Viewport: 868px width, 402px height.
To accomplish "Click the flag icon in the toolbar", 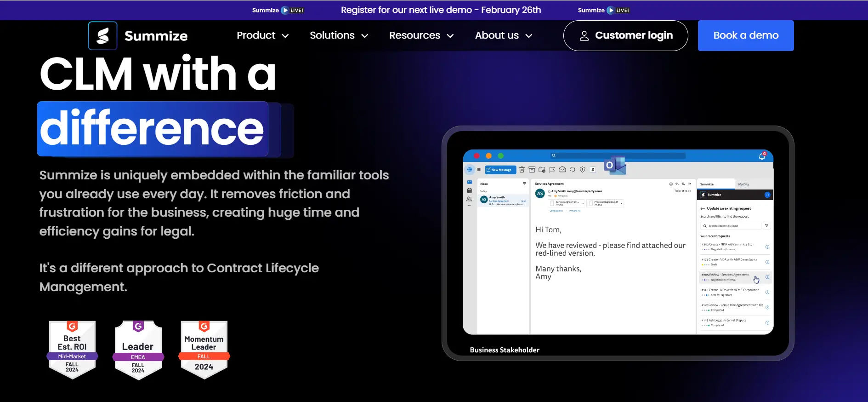I will click(x=552, y=170).
